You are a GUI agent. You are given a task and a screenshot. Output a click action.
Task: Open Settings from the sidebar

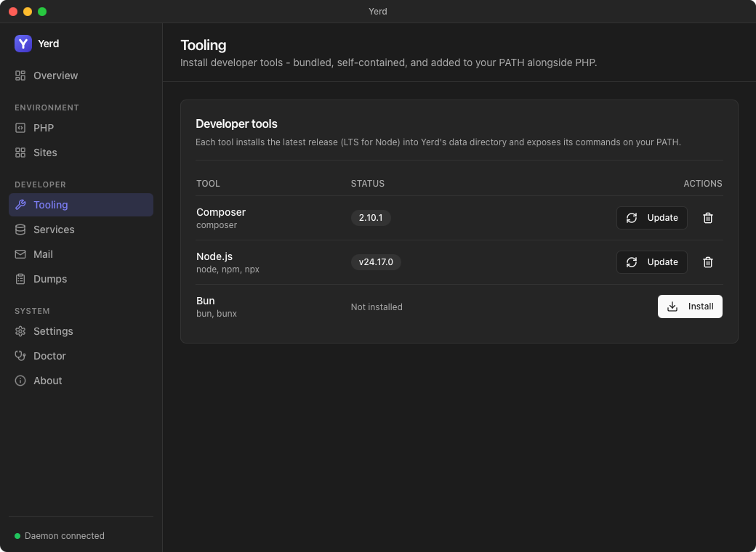pyautogui.click(x=81, y=331)
